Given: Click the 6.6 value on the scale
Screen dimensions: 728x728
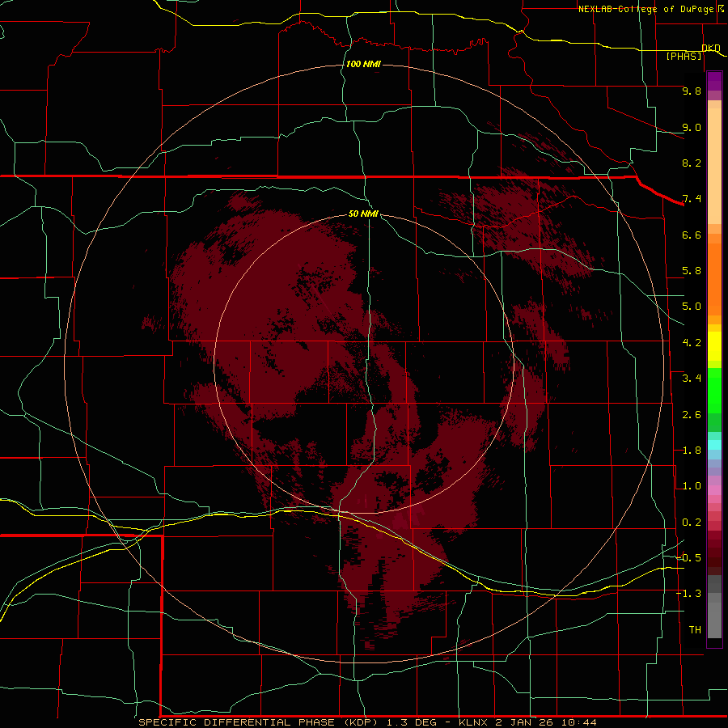Looking at the screenshot, I should coord(692,235).
